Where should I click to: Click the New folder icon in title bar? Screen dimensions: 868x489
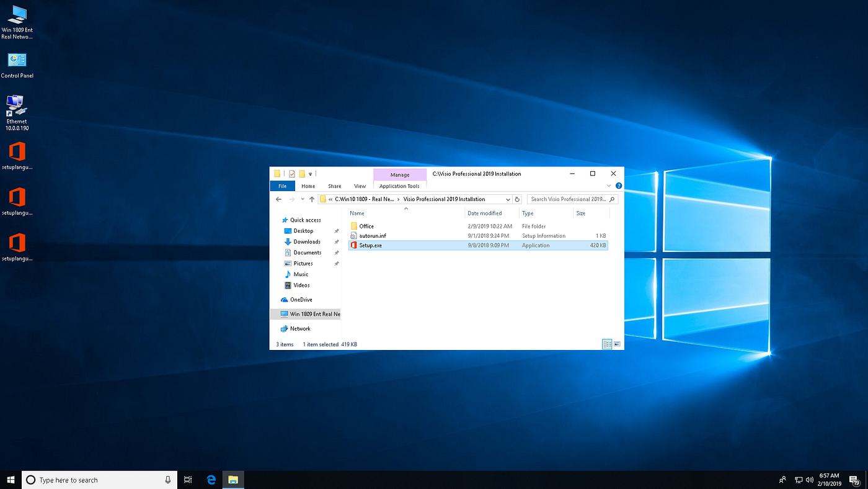coord(302,174)
